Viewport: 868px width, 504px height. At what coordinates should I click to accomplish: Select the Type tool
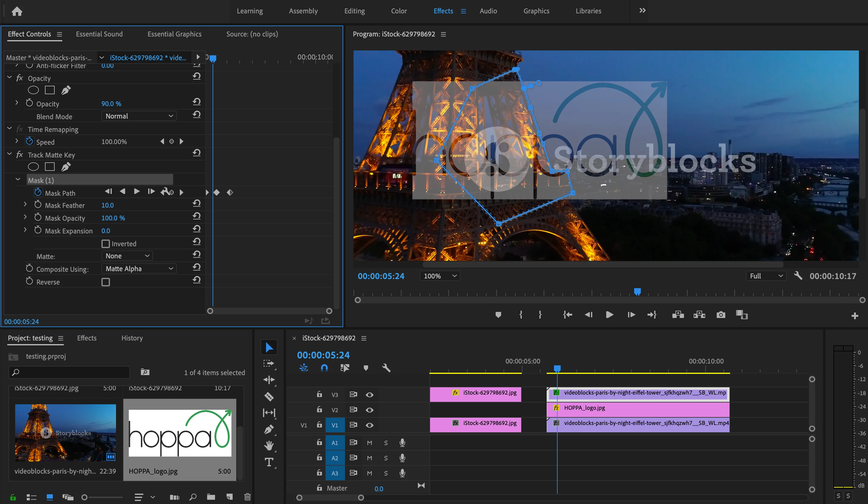(269, 462)
